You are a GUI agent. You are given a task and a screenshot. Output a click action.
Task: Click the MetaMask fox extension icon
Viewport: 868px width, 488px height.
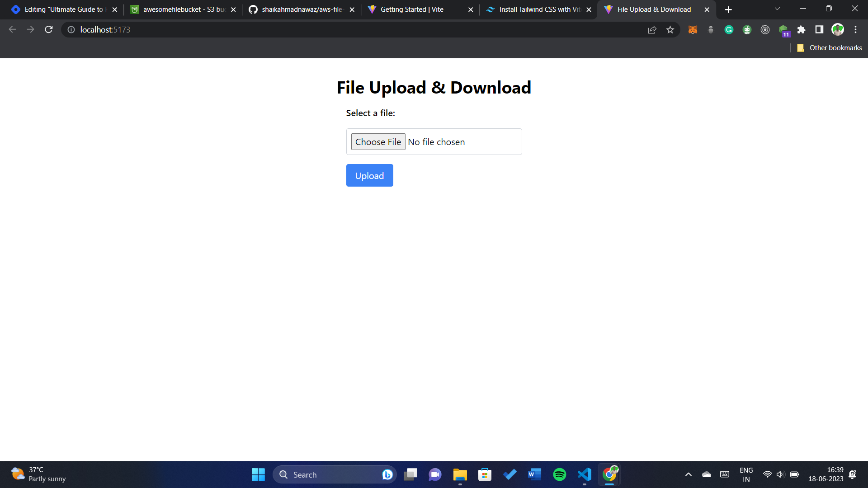pos(693,30)
